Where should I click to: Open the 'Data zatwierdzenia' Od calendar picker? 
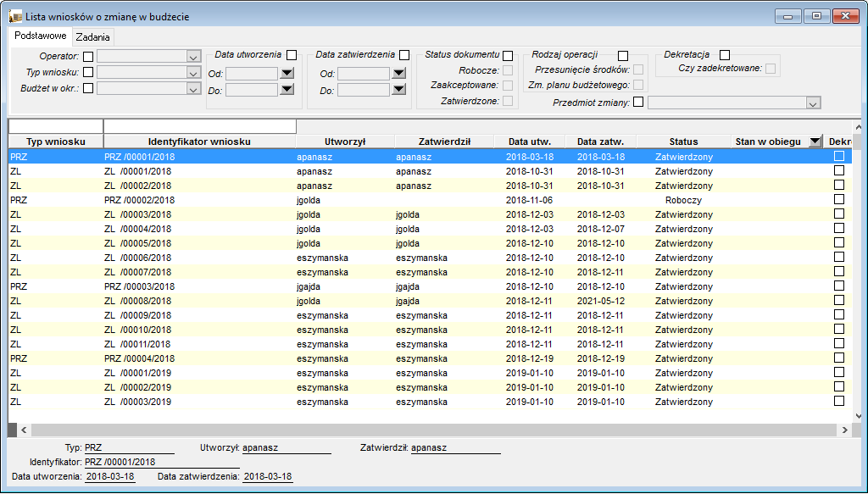(x=398, y=73)
